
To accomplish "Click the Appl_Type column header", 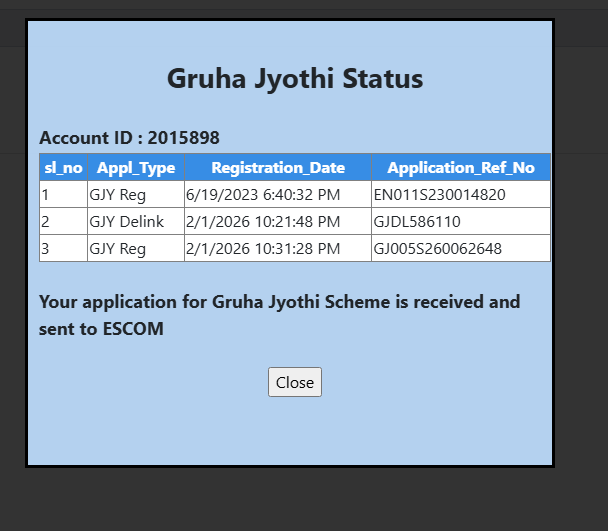I will tap(136, 168).
